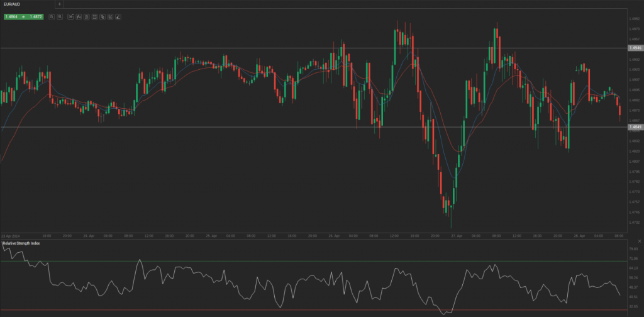Screen dimensions: 644x317
Task: Open the candlestick chart type icon
Action: click(x=78, y=17)
